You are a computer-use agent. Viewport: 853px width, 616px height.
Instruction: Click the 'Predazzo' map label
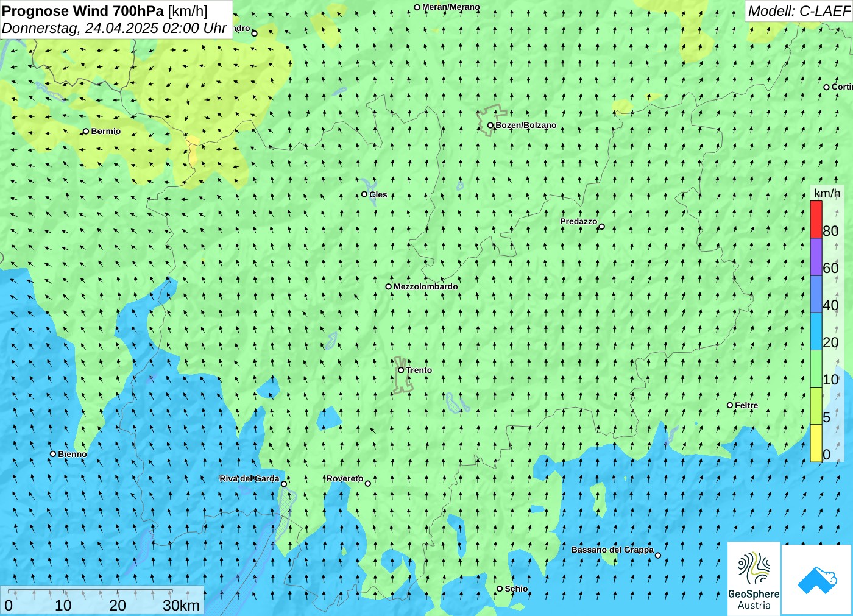point(579,221)
